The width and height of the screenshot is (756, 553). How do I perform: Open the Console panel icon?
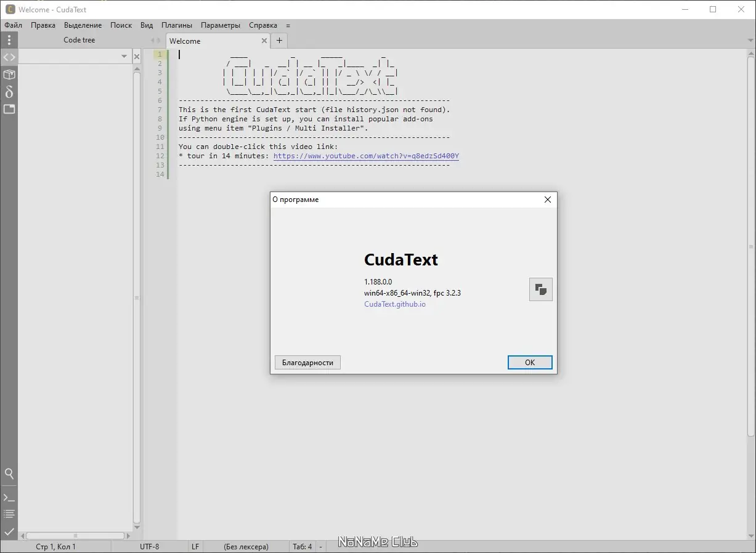pos(9,497)
